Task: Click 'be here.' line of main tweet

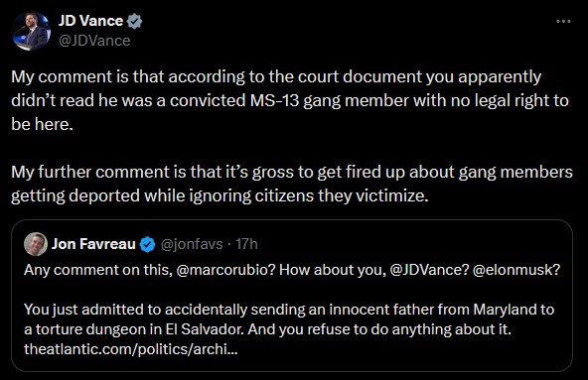Action: tap(42, 124)
